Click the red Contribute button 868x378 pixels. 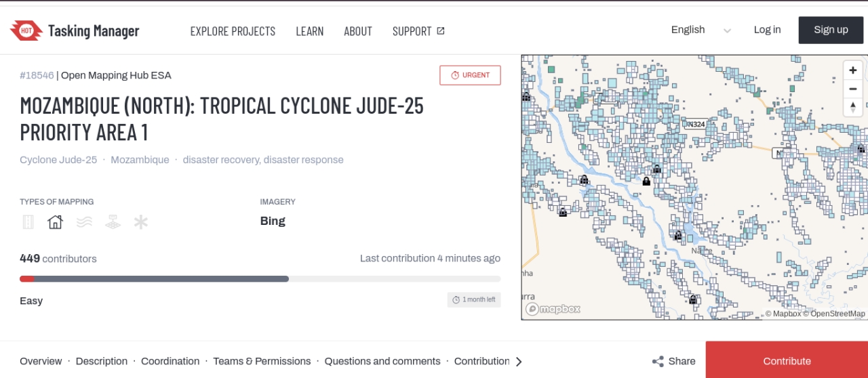click(787, 360)
